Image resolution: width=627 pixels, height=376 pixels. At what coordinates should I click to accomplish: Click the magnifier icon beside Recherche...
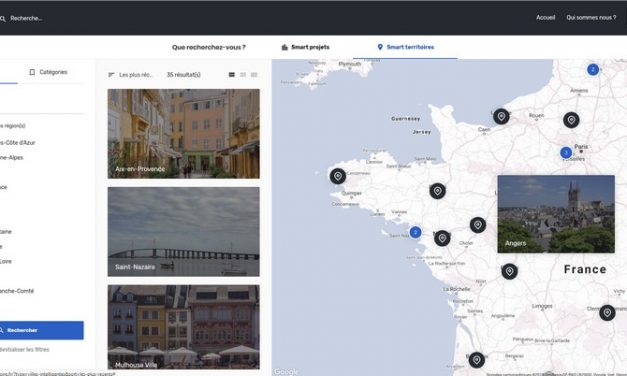[2, 18]
